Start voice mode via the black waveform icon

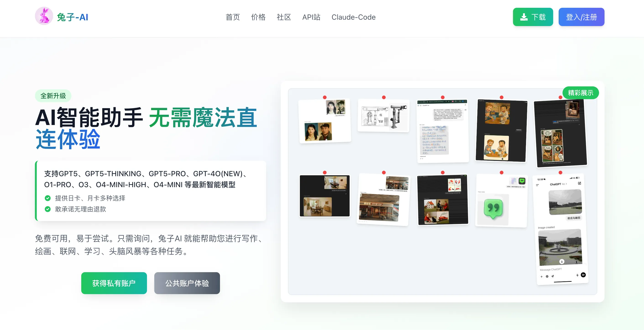[584, 275]
